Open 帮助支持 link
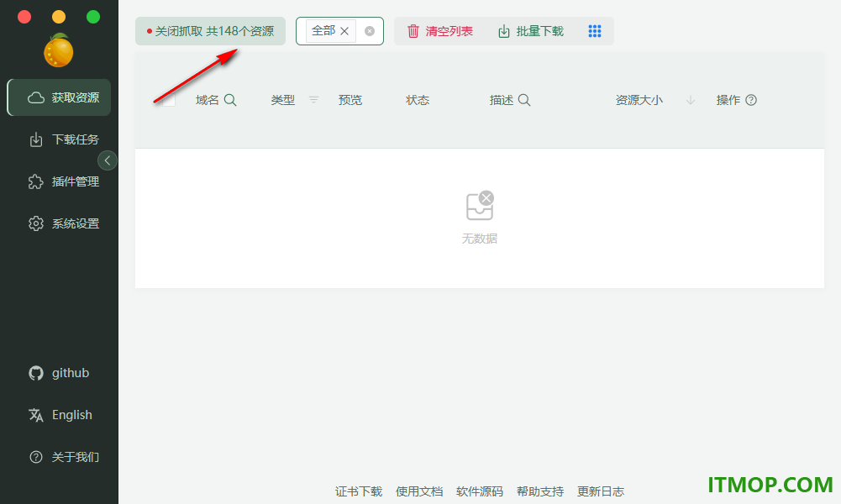Viewport: 841px width, 504px height. point(540,491)
